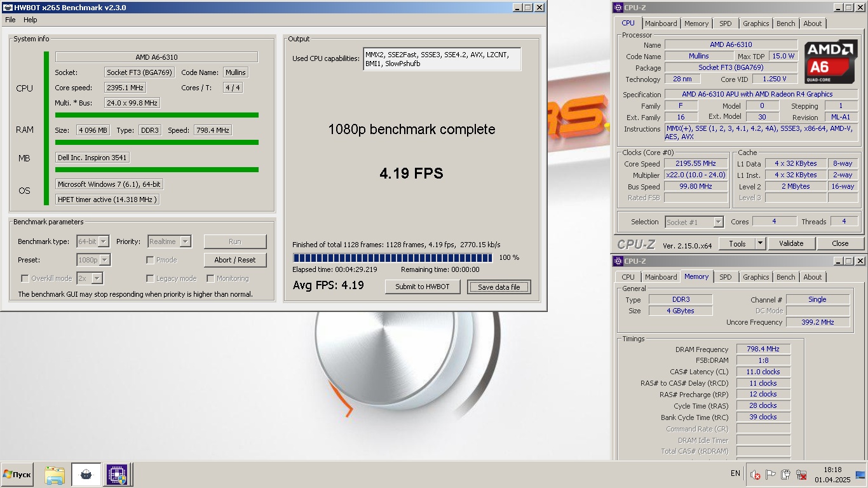This screenshot has width=868, height=488.
Task: Click the 4.19 FPS result text
Action: click(411, 173)
